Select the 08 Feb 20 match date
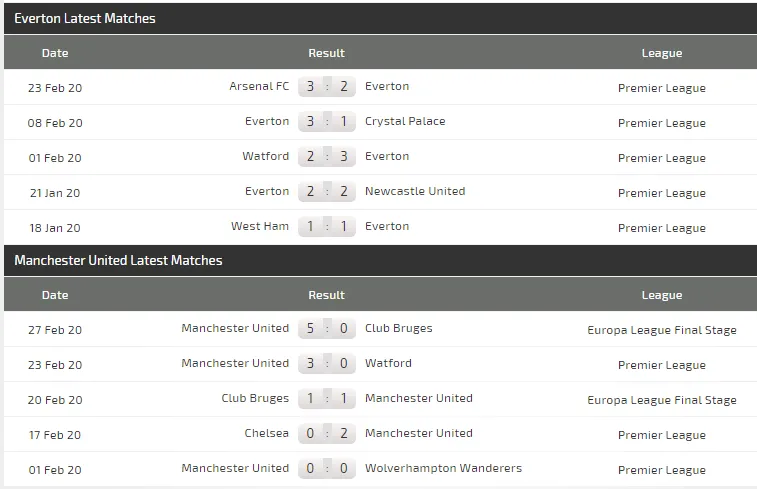Image resolution: width=757 pixels, height=489 pixels. pos(55,123)
